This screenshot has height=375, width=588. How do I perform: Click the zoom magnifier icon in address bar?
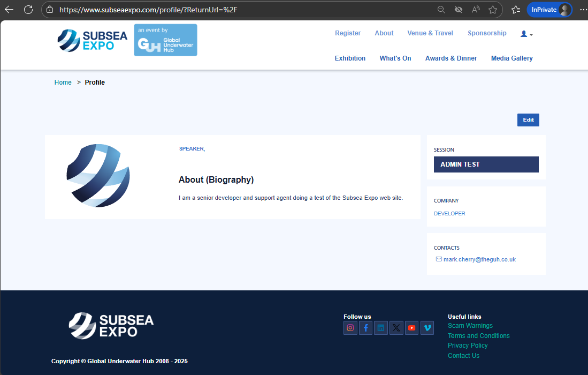(x=441, y=10)
